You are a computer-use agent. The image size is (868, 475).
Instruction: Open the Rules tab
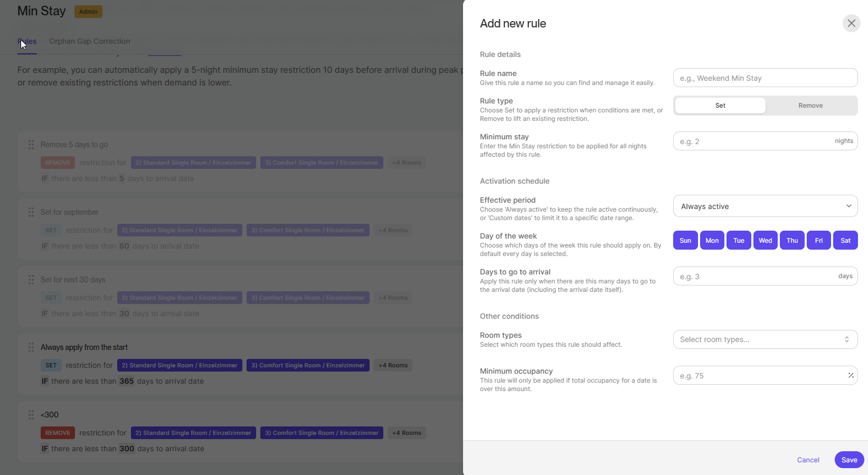tap(27, 41)
